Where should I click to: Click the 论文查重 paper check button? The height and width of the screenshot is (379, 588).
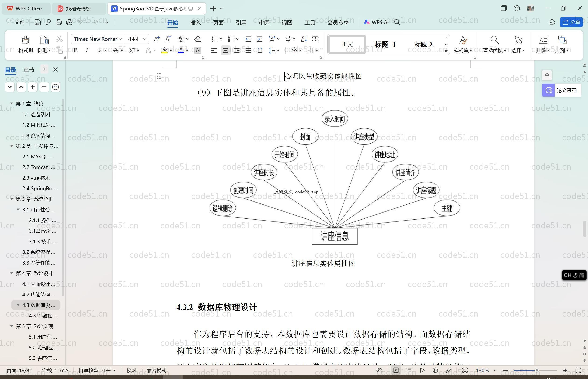[561, 90]
